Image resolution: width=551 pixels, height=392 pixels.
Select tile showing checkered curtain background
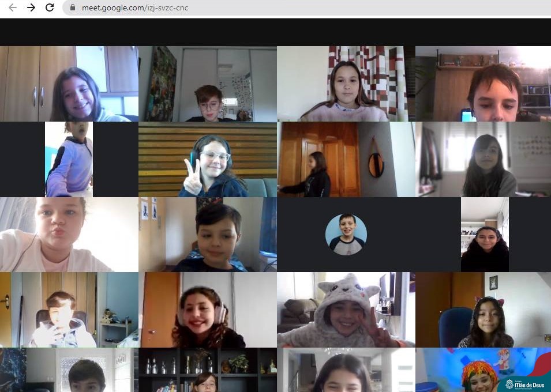click(346, 84)
